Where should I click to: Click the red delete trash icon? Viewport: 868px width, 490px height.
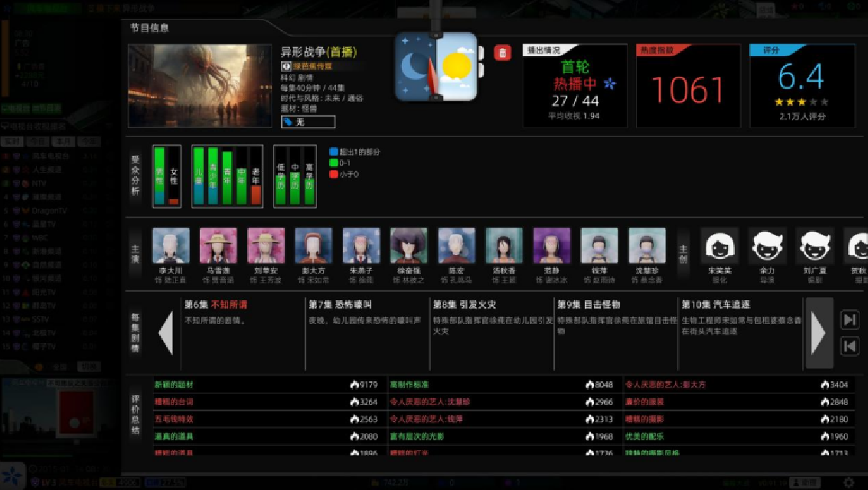(502, 52)
